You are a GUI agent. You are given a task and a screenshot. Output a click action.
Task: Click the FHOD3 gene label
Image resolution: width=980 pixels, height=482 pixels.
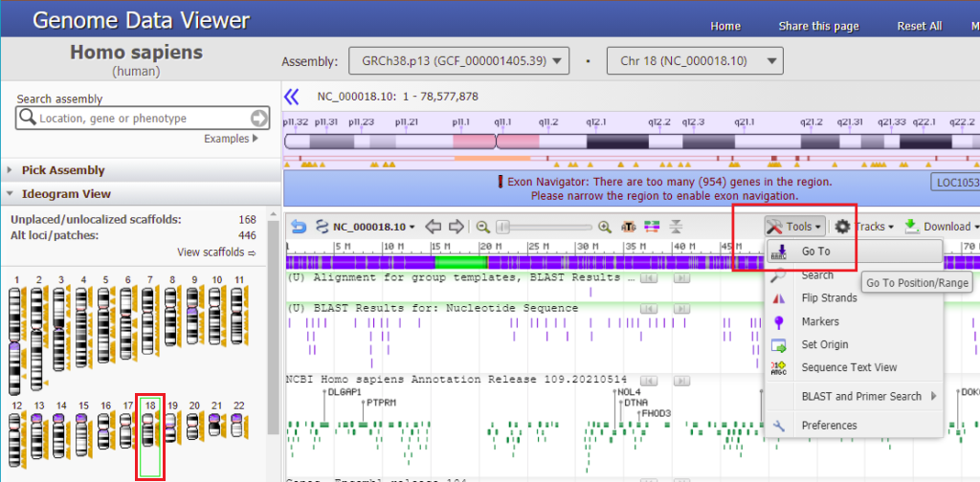(656, 413)
